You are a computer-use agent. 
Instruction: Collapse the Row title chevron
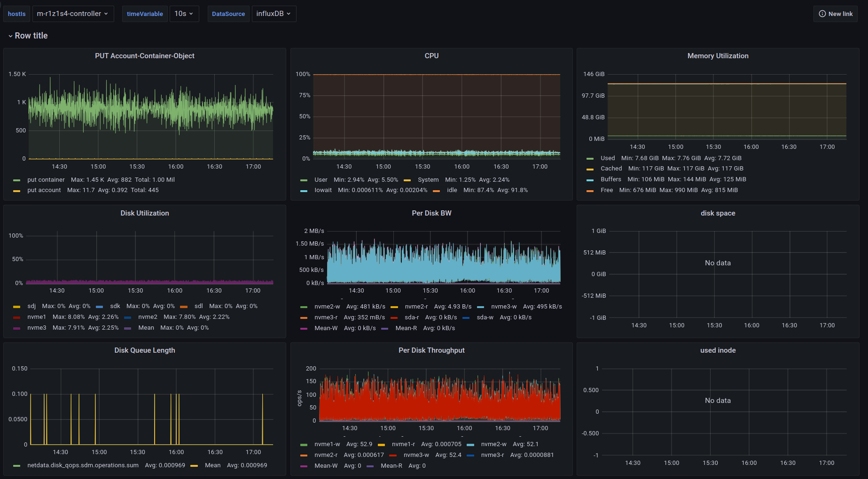(10, 36)
